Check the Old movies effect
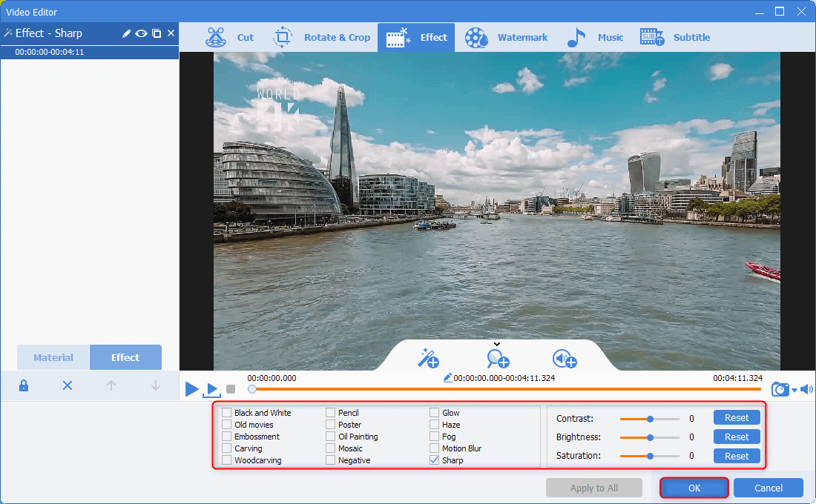This screenshot has height=504, width=816. pos(227,425)
